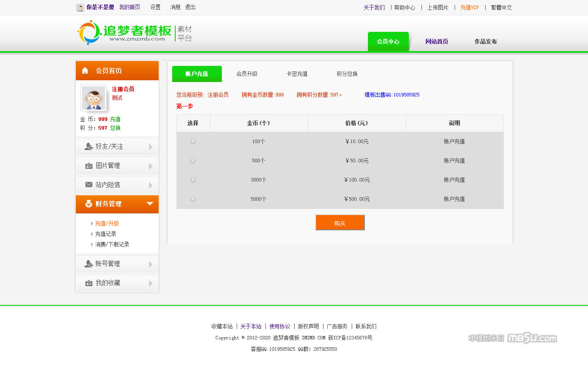
Task: Switch to the 会员升级 tab
Action: coord(247,74)
